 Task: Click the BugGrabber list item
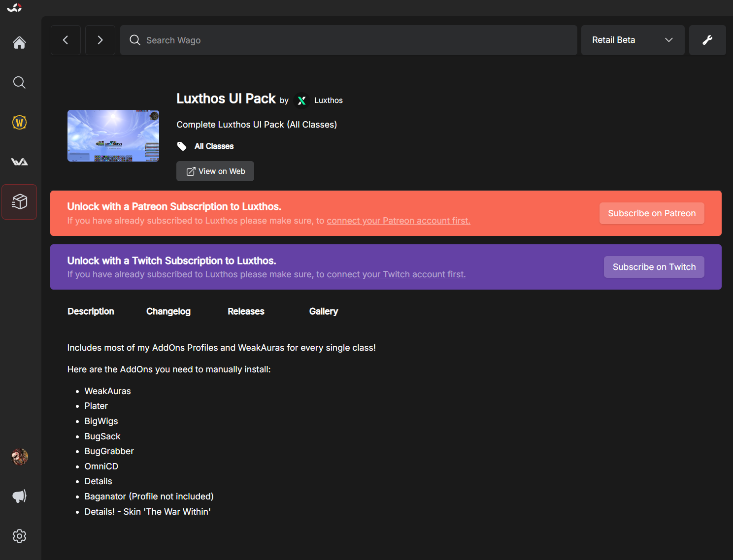pyautogui.click(x=109, y=451)
